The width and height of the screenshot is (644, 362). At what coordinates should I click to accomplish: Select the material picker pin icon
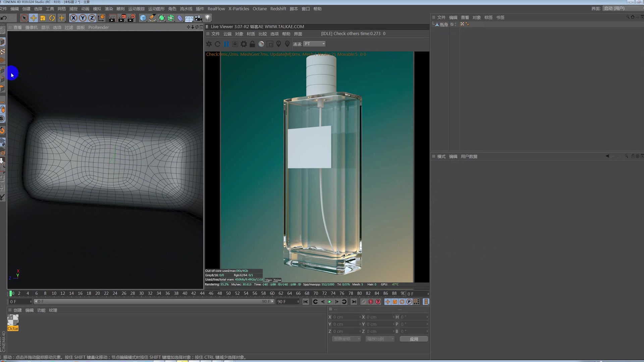coord(287,44)
